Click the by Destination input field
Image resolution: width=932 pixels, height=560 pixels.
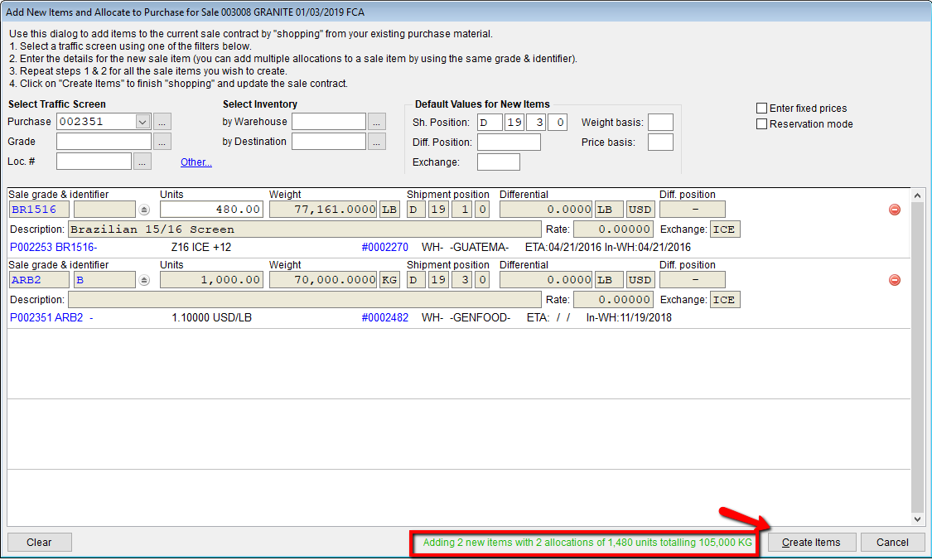[x=329, y=142]
